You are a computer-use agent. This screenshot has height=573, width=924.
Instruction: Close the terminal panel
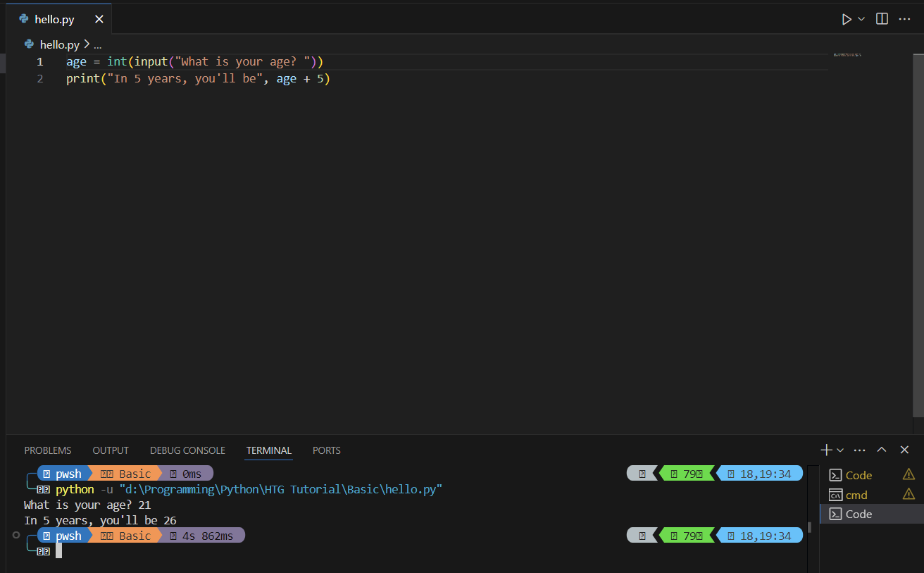pos(905,450)
